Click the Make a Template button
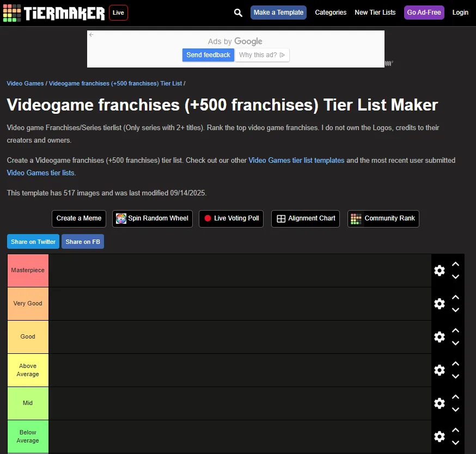Image resolution: width=476 pixels, height=454 pixels. [278, 13]
